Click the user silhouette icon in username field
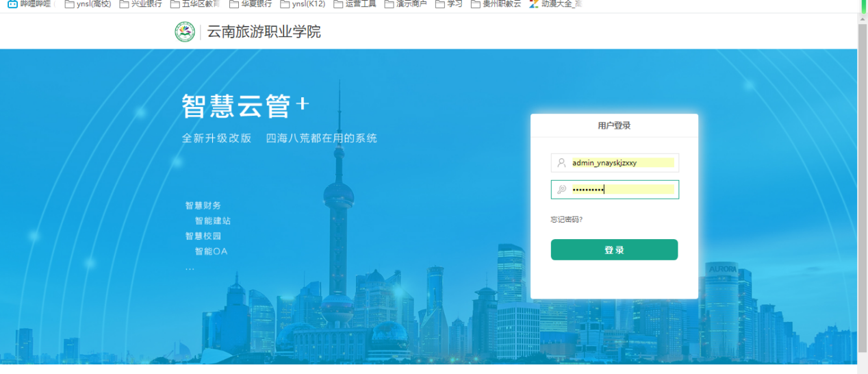This screenshot has width=868, height=374. pyautogui.click(x=561, y=163)
